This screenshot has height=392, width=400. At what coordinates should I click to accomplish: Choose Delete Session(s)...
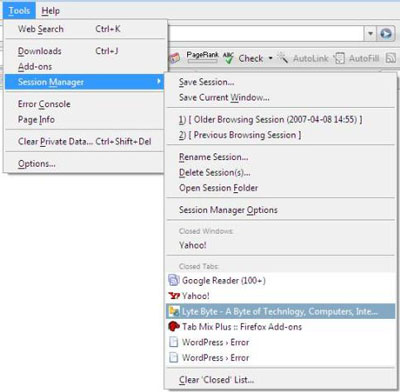281,172
